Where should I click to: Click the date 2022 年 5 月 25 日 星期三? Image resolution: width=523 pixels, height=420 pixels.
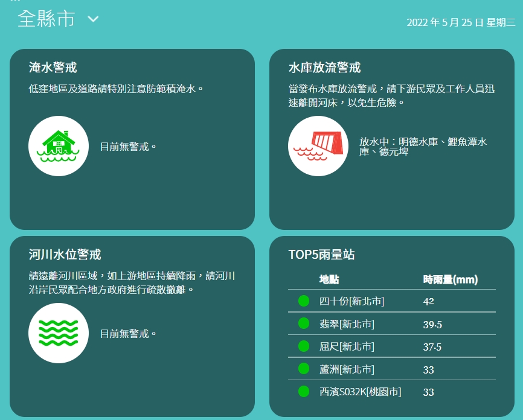click(x=461, y=22)
